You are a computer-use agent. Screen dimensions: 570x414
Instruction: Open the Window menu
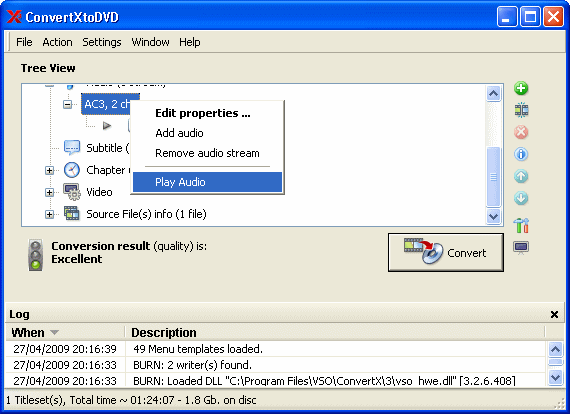[x=150, y=42]
